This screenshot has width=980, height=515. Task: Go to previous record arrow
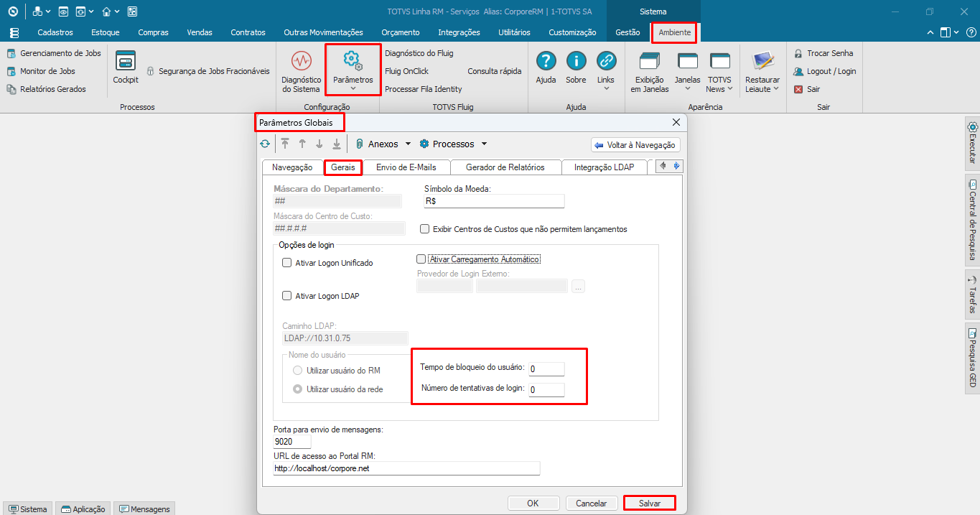[302, 144]
